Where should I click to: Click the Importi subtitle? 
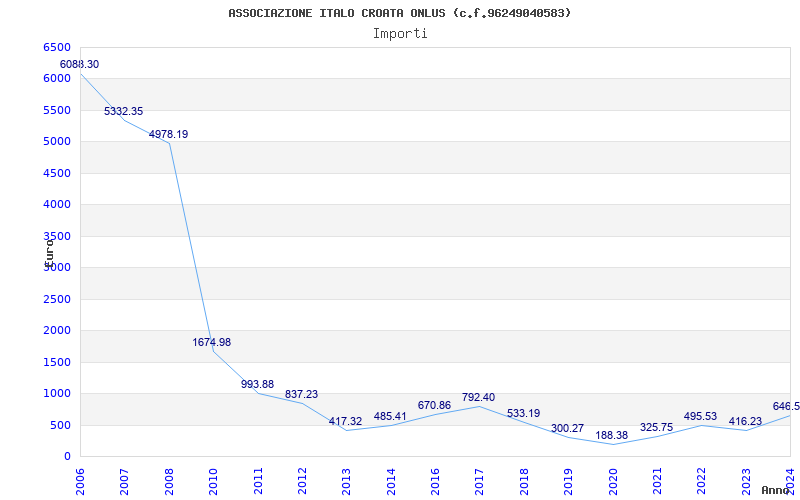tap(400, 34)
